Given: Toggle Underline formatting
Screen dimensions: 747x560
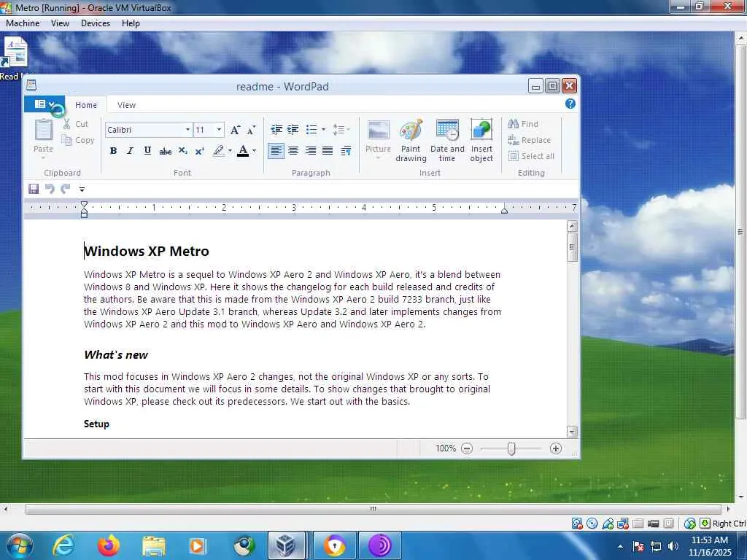Looking at the screenshot, I should pyautogui.click(x=147, y=151).
